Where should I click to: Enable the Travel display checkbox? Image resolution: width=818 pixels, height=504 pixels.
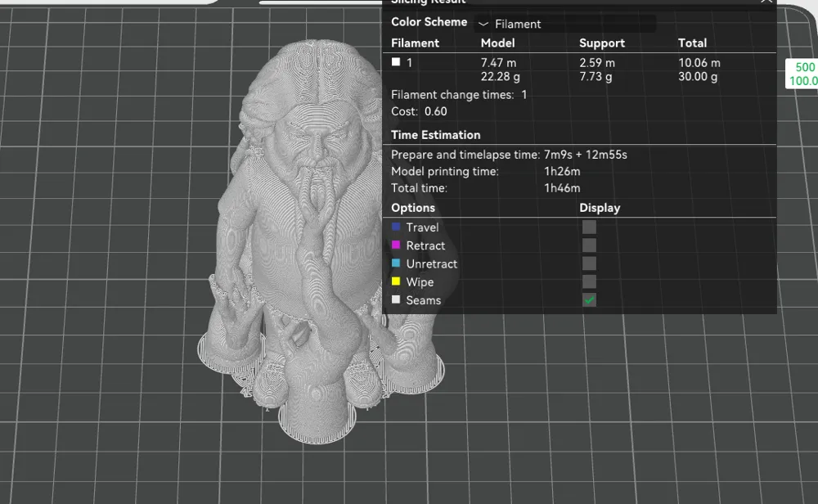pos(589,227)
